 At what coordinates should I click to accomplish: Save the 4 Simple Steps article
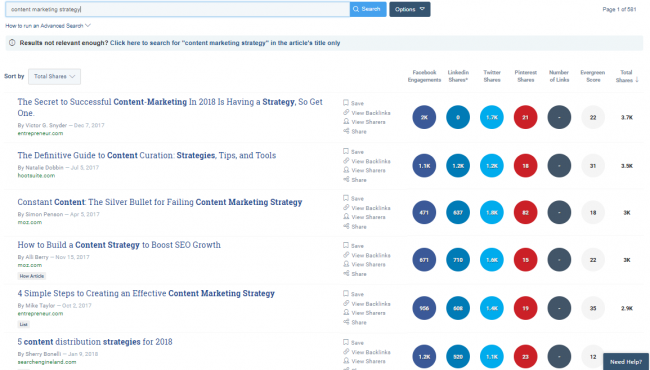[353, 294]
